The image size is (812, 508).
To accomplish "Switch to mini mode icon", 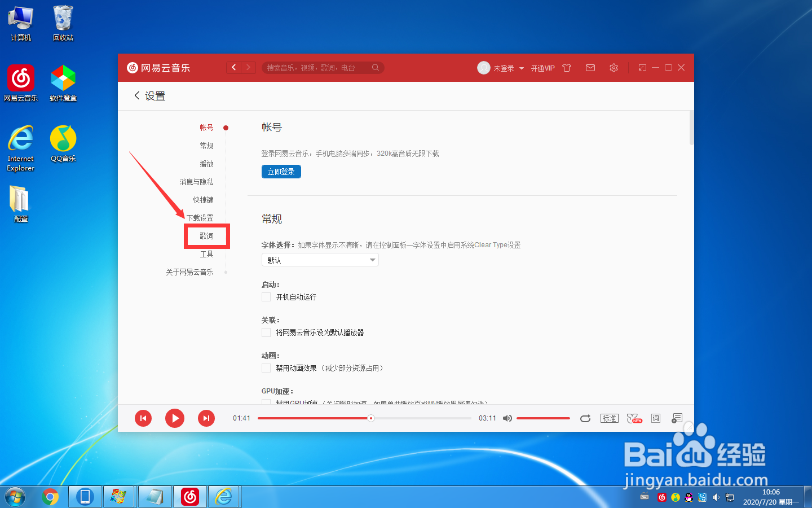I will 642,68.
